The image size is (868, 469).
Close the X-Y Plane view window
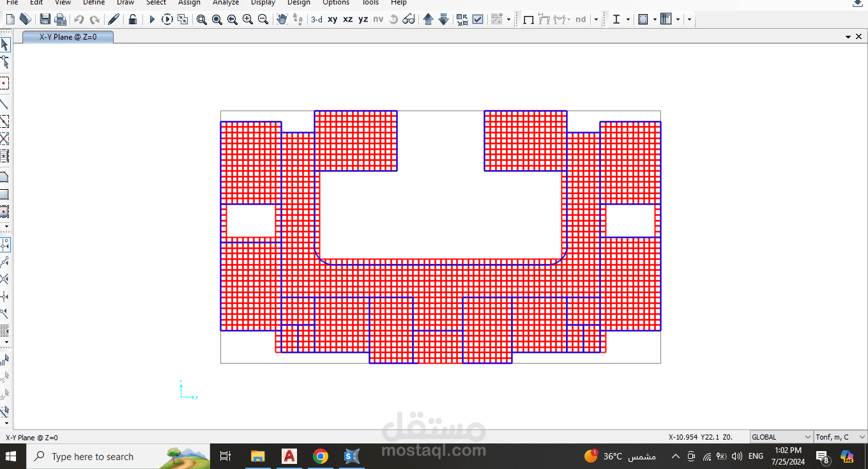coord(858,37)
